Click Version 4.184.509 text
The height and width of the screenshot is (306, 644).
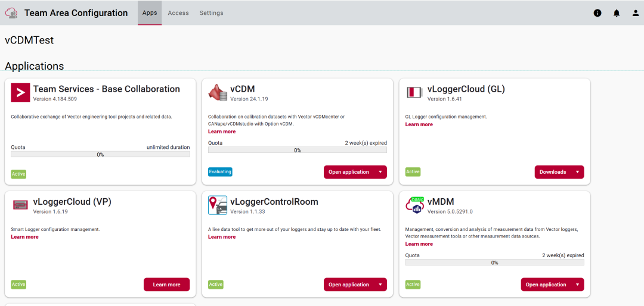click(x=55, y=99)
